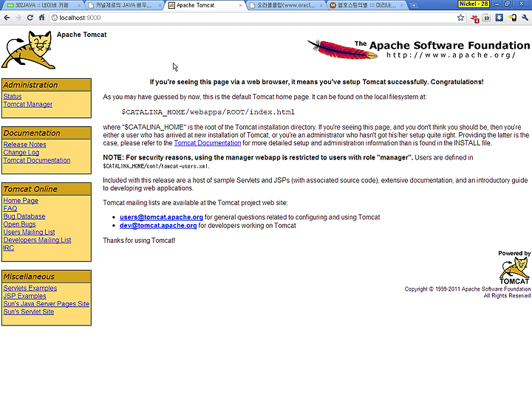Click the browser back arrow

point(7,18)
